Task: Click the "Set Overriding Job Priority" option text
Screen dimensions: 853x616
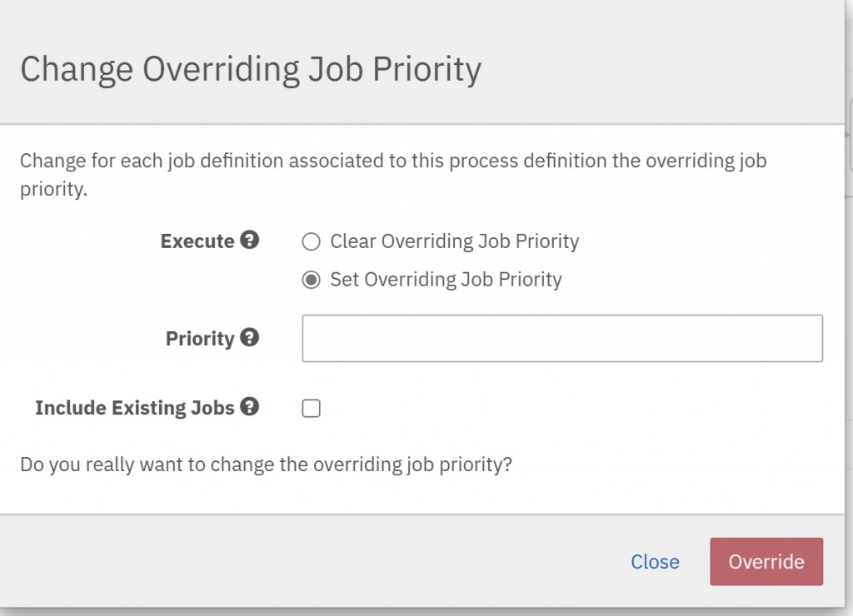Action: point(446,279)
